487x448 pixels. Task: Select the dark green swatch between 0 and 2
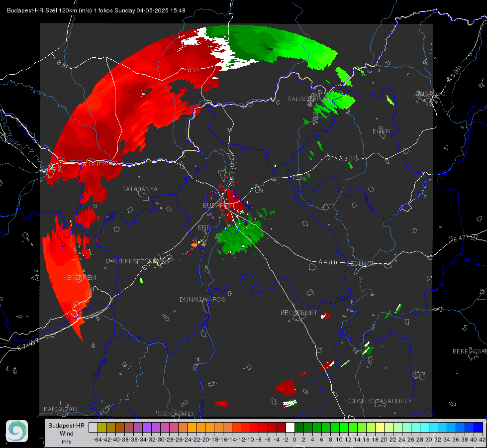click(x=299, y=427)
